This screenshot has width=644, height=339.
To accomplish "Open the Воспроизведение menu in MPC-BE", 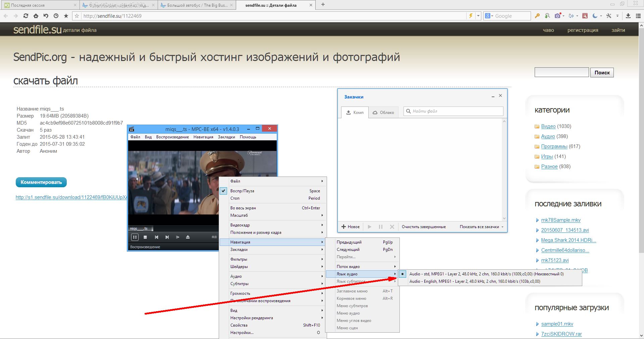I will [x=172, y=137].
